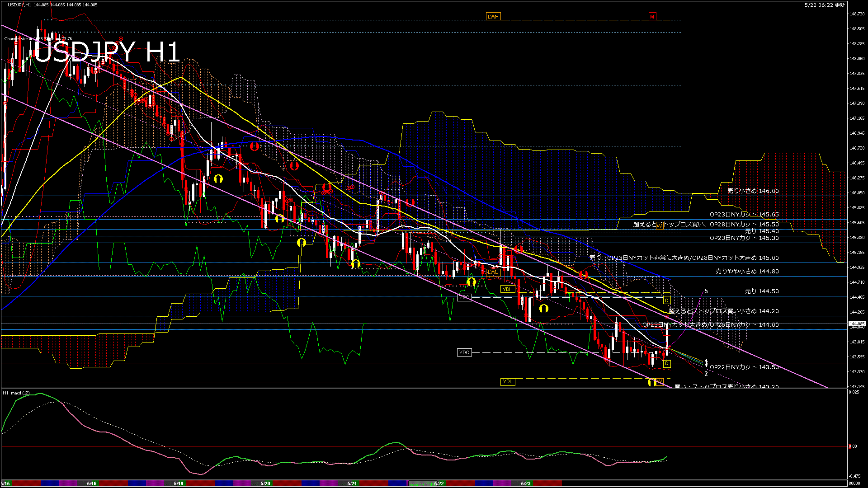Viewport: 868px width, 488px height.
Task: Click the 5/19 date marker on timeline
Action: click(x=179, y=483)
